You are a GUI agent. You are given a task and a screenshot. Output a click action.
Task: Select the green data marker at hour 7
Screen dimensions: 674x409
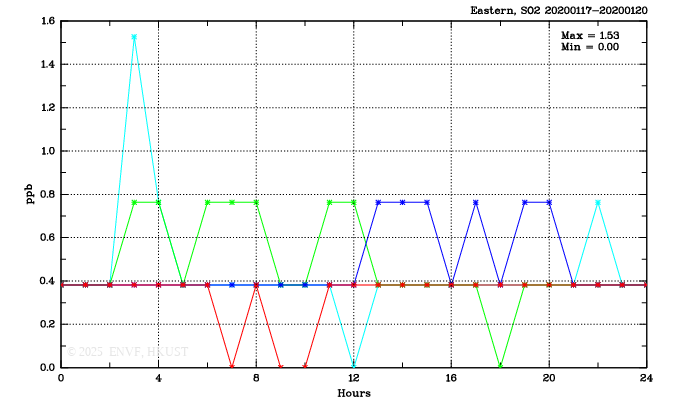pyautogui.click(x=232, y=202)
